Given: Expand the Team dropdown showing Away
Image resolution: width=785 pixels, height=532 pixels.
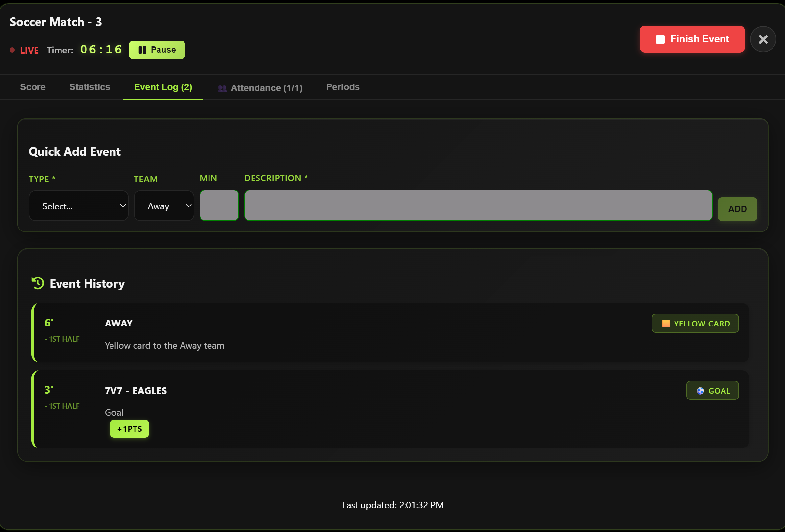Looking at the screenshot, I should coord(164,206).
